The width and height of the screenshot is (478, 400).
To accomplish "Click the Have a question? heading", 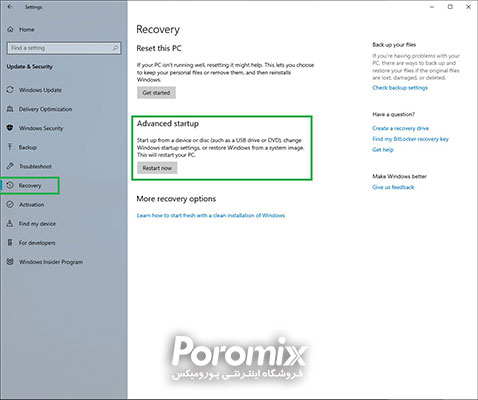I will click(x=394, y=114).
